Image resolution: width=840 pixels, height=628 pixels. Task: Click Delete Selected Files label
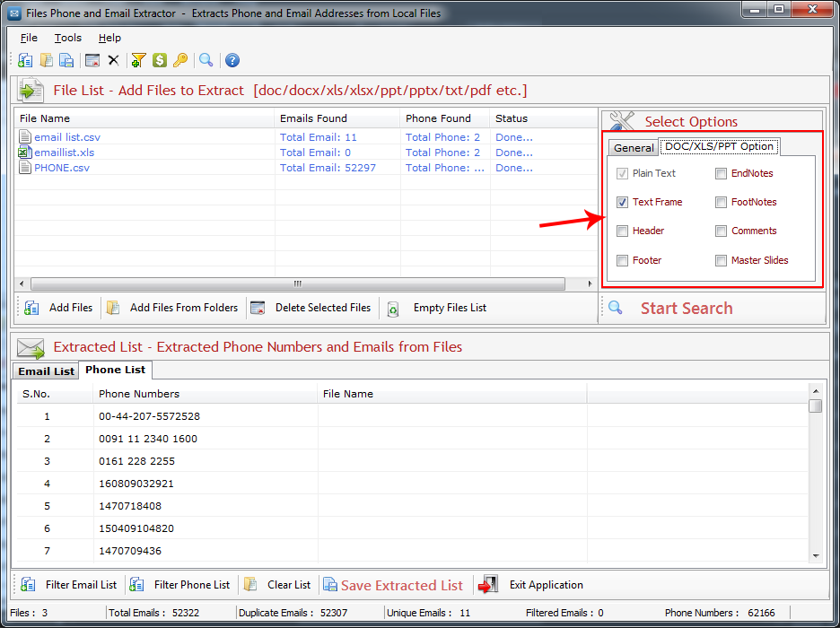pyautogui.click(x=323, y=308)
